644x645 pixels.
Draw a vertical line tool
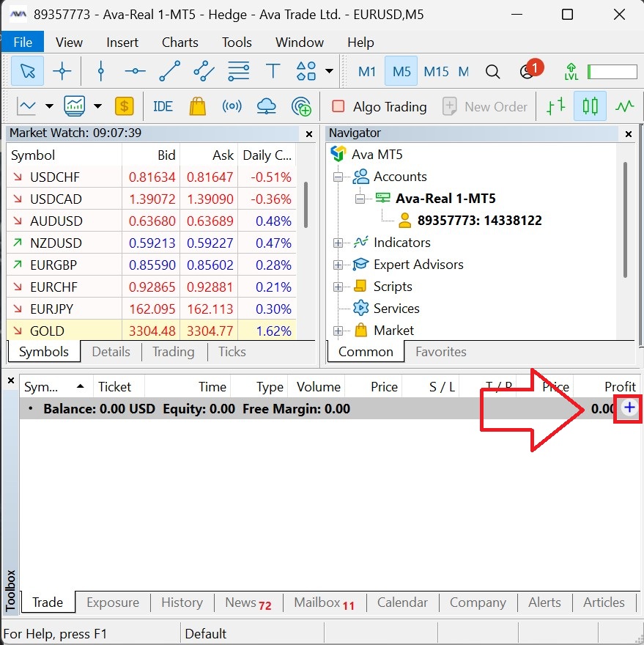tap(101, 71)
